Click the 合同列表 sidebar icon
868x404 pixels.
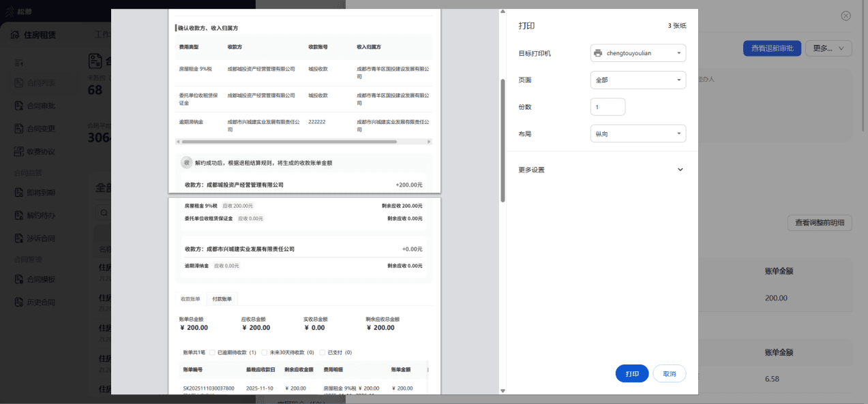[19, 83]
